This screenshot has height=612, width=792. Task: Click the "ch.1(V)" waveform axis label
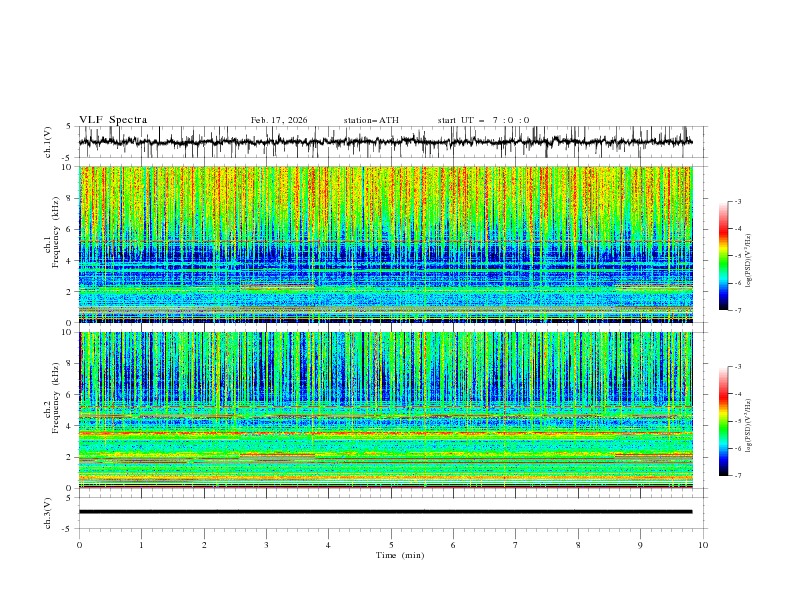(48, 142)
